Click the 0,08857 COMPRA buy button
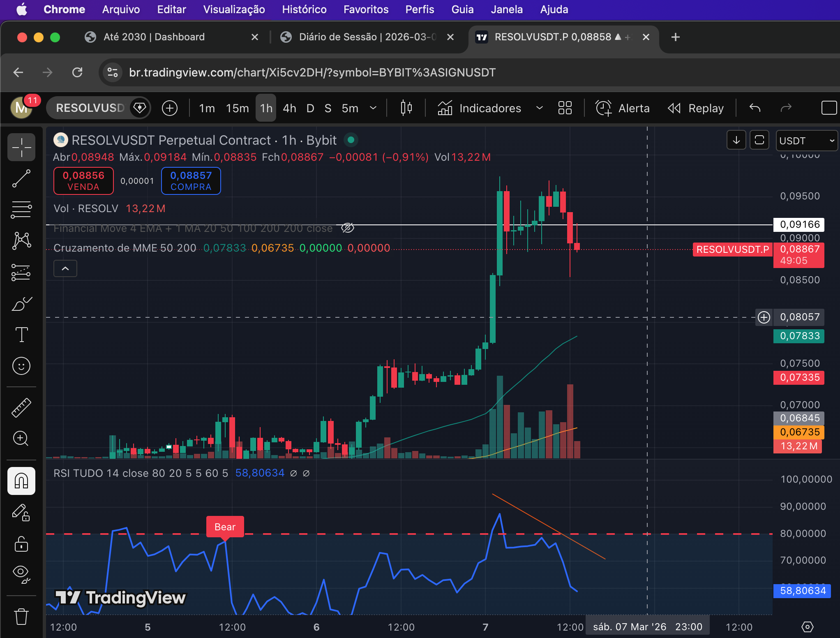The image size is (840, 638). 191,181
